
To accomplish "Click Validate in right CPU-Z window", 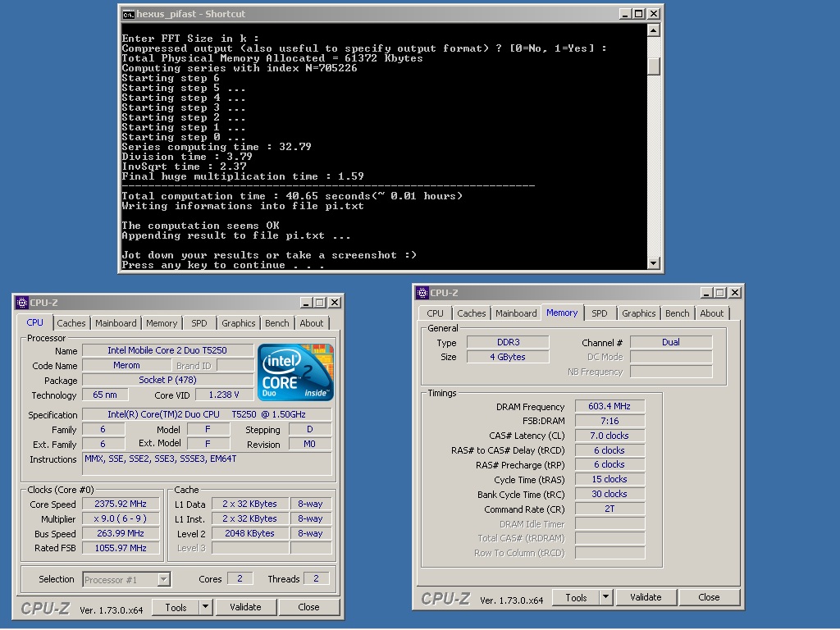I will click(x=646, y=598).
